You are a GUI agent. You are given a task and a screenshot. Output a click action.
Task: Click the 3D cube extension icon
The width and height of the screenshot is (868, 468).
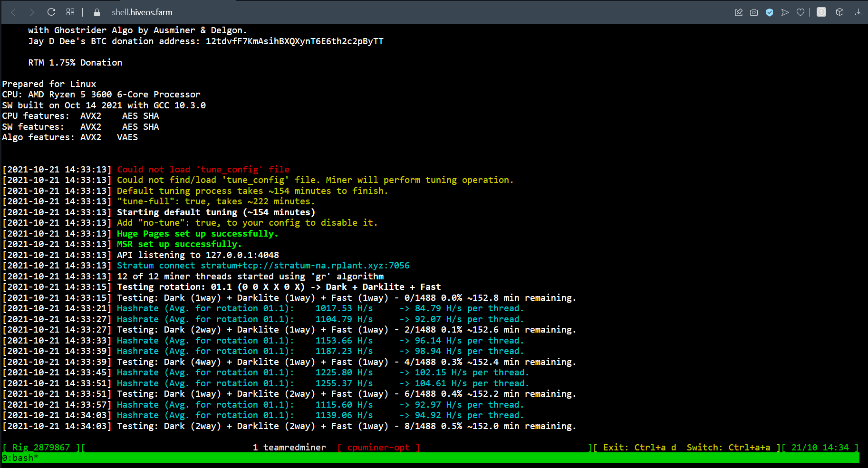coord(839,12)
